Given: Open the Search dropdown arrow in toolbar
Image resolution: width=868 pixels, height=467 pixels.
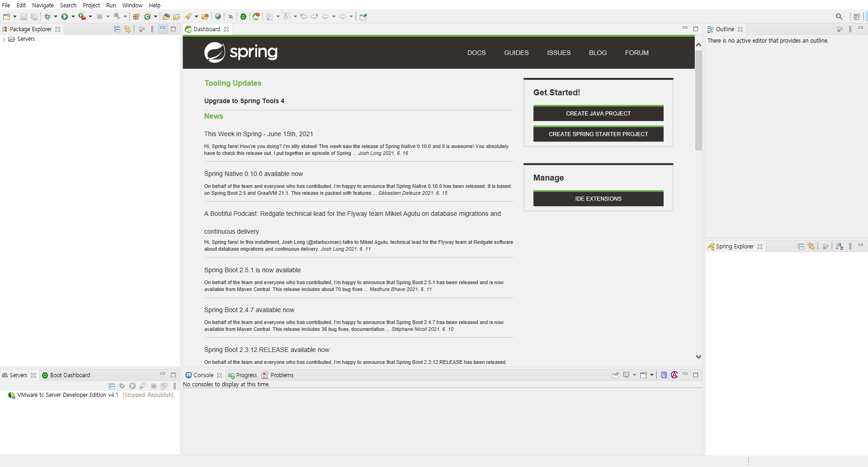Looking at the screenshot, I should pyautogui.click(x=196, y=16).
